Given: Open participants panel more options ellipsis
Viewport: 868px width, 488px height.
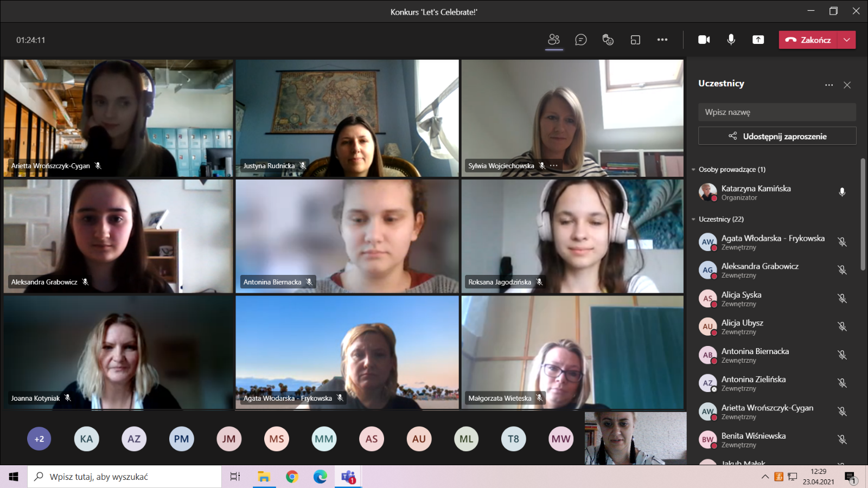Looking at the screenshot, I should point(829,85).
